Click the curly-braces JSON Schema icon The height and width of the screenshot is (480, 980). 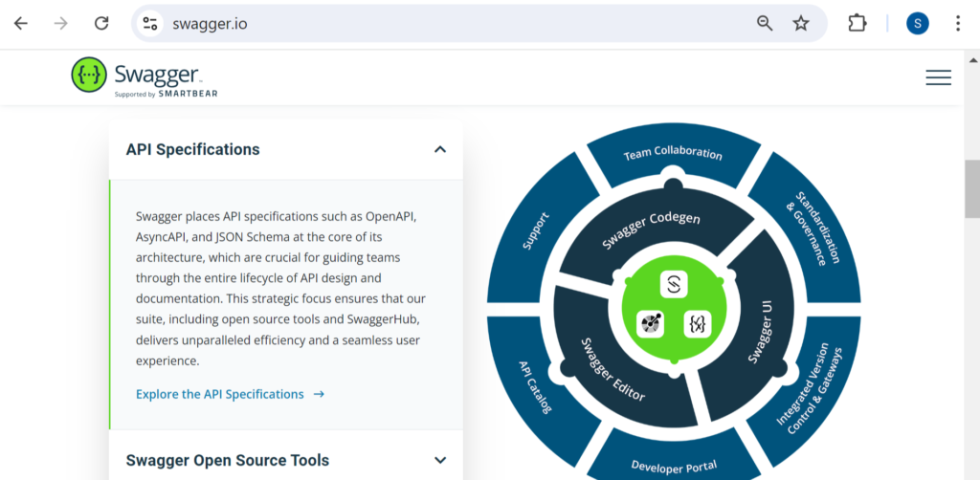(698, 323)
